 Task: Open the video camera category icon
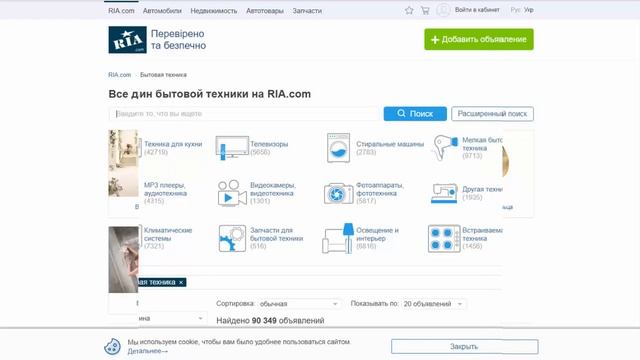[232, 193]
